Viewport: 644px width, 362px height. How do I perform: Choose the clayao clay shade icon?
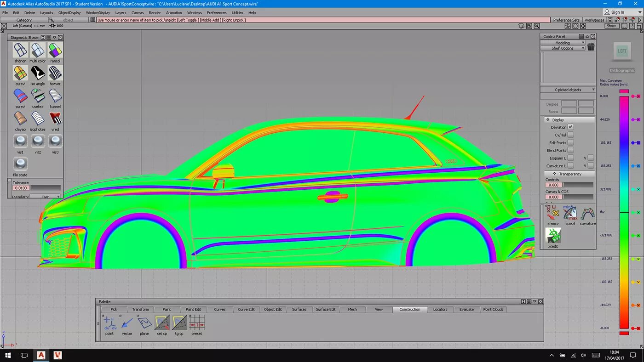[20, 119]
